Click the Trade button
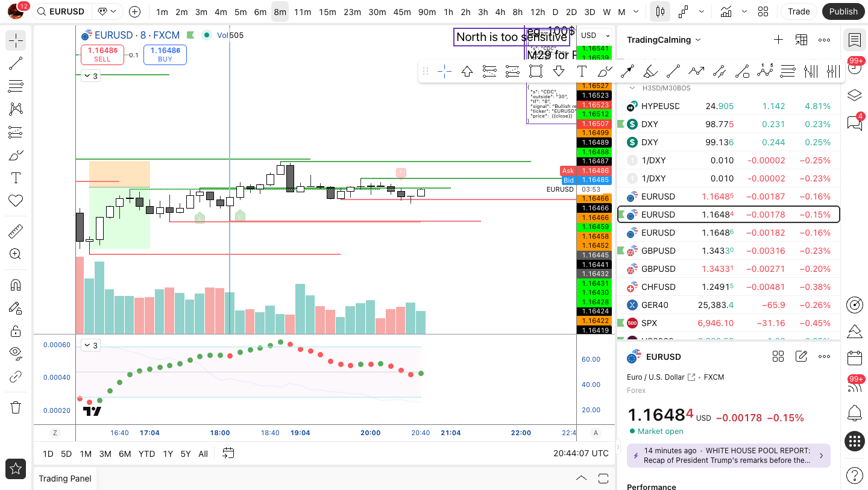868x490 pixels. click(x=799, y=11)
